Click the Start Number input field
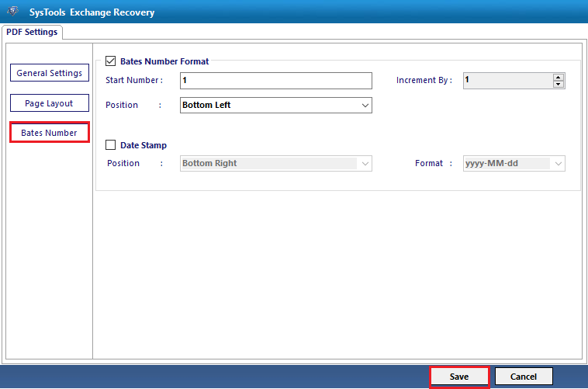 tap(276, 81)
